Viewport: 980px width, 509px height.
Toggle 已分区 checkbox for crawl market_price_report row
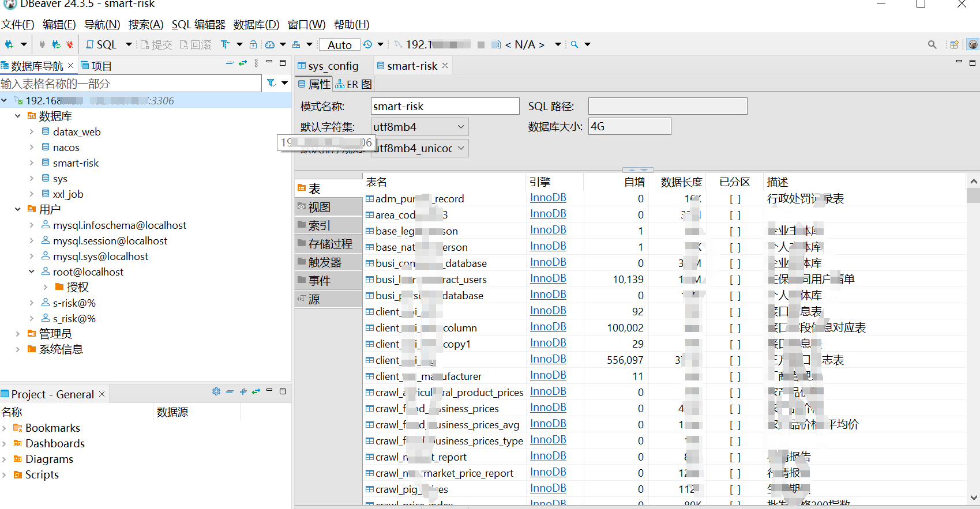pos(735,474)
